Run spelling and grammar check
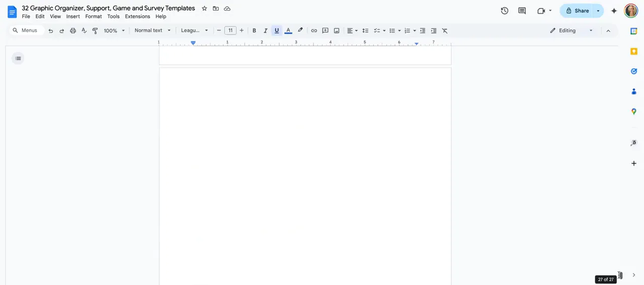The width and height of the screenshot is (644, 285). tap(84, 31)
